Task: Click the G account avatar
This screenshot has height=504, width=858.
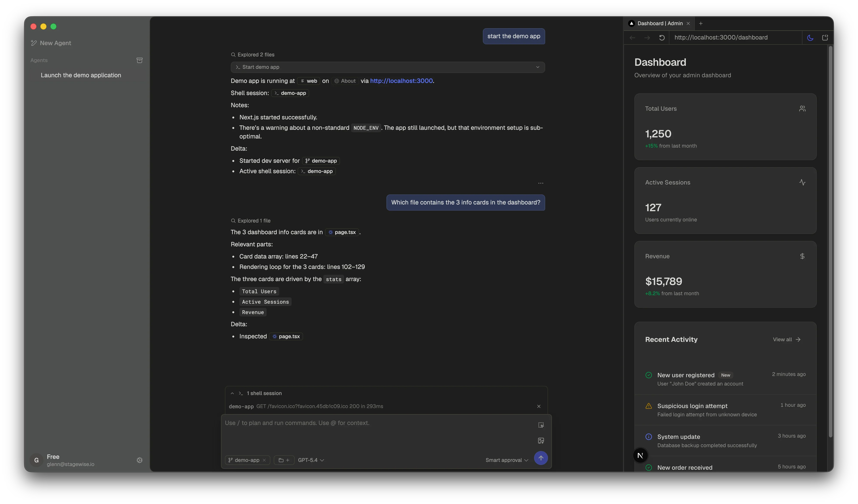Action: click(36, 460)
